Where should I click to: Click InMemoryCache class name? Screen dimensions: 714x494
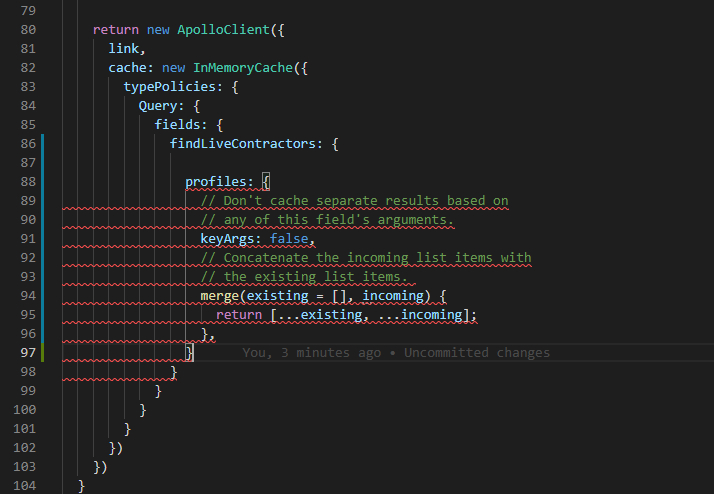[x=243, y=68]
